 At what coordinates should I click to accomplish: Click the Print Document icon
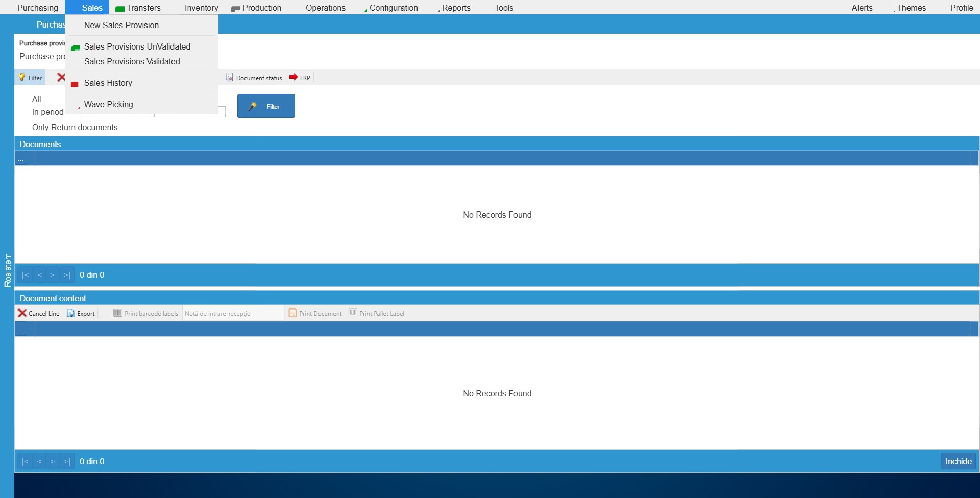[x=292, y=313]
